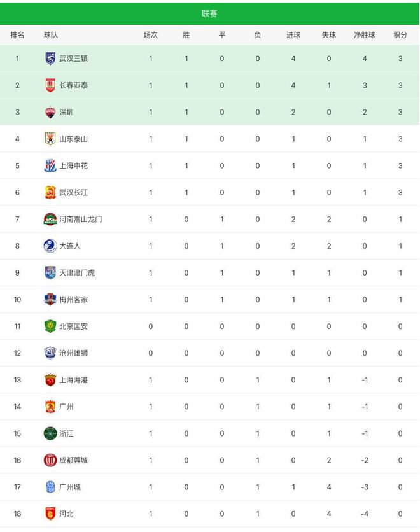Click the Shandong Taishan (山东泰山) team logo
This screenshot has width=420, height=532.
(x=50, y=139)
